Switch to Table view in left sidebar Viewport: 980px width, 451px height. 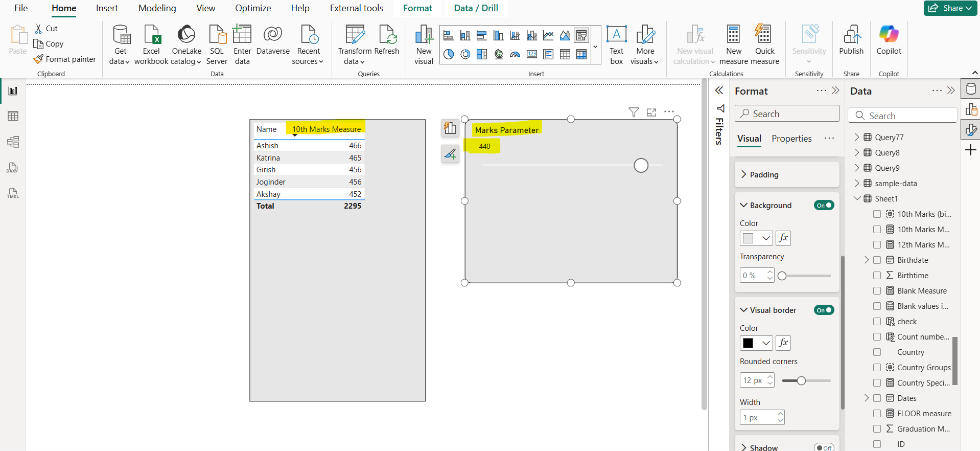click(13, 116)
